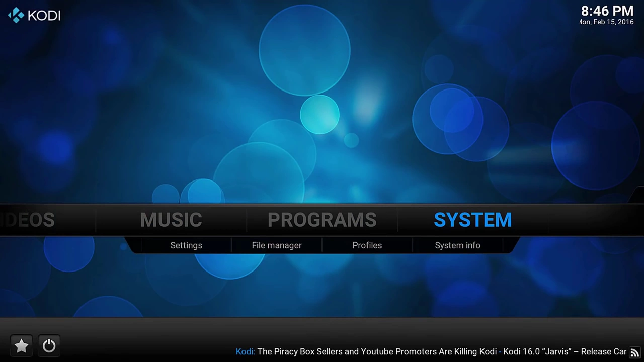The height and width of the screenshot is (362, 644).
Task: Click the Kodi news ticker headline
Action: click(x=431, y=351)
